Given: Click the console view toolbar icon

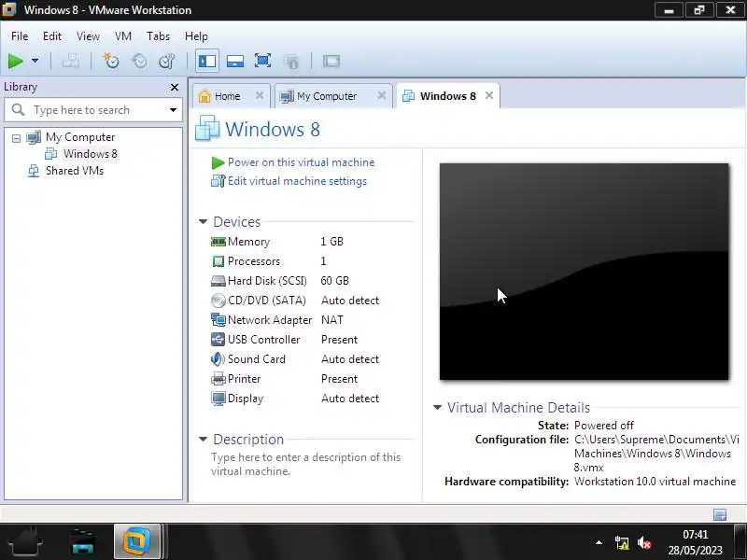Looking at the screenshot, I should click(x=331, y=61).
